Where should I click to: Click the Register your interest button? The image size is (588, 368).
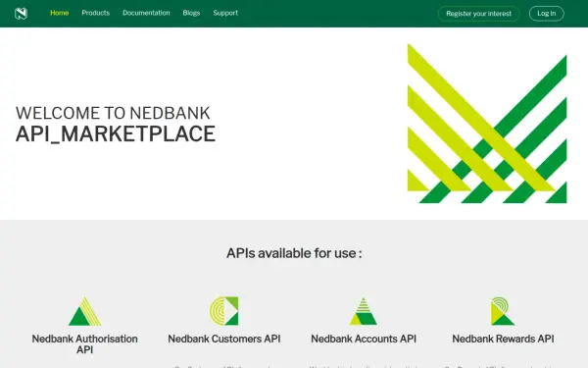click(x=479, y=14)
